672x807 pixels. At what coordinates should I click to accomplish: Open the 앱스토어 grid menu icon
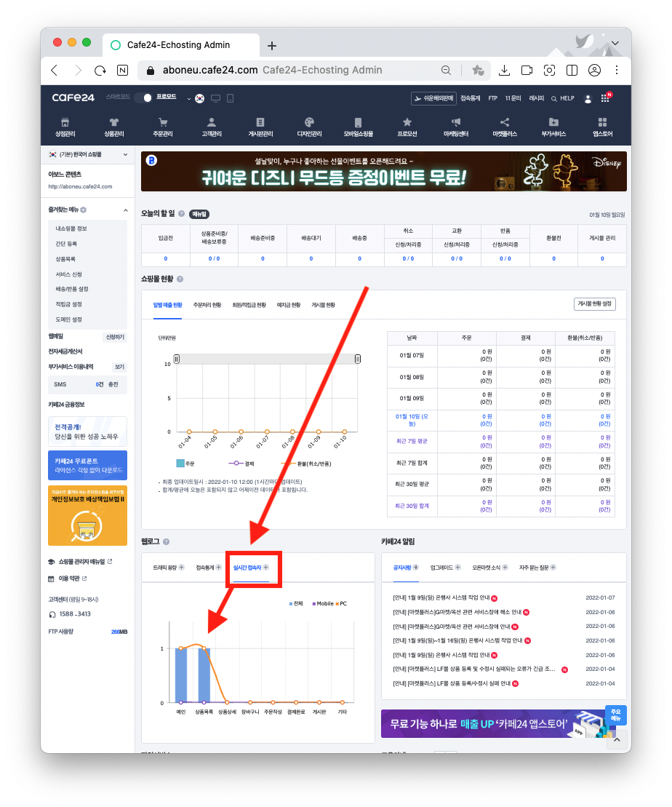point(602,122)
